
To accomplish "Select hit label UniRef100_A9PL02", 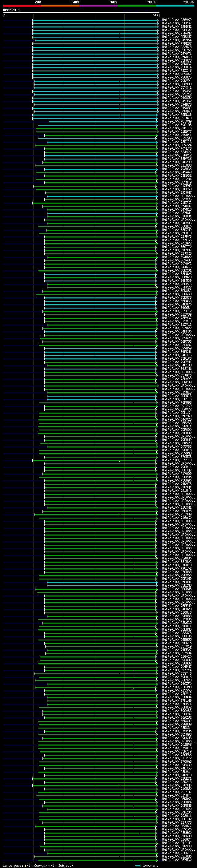I will tap(177, 30).
